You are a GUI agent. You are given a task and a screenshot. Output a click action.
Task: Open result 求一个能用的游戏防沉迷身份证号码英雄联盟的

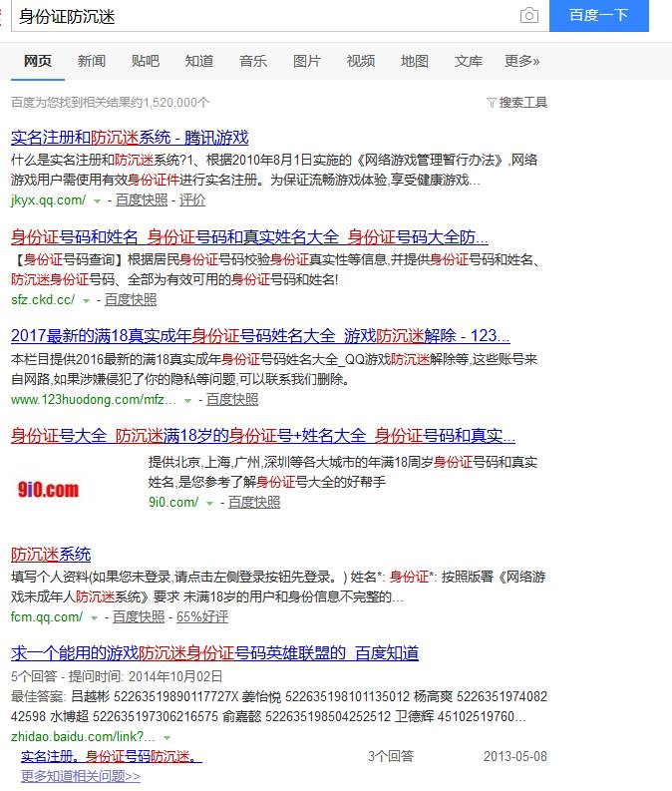pyautogui.click(x=214, y=653)
